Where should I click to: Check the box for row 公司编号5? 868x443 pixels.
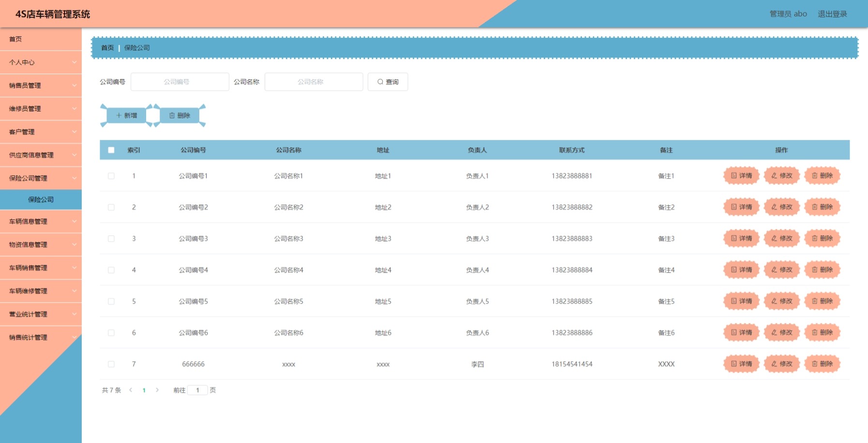[x=111, y=301]
